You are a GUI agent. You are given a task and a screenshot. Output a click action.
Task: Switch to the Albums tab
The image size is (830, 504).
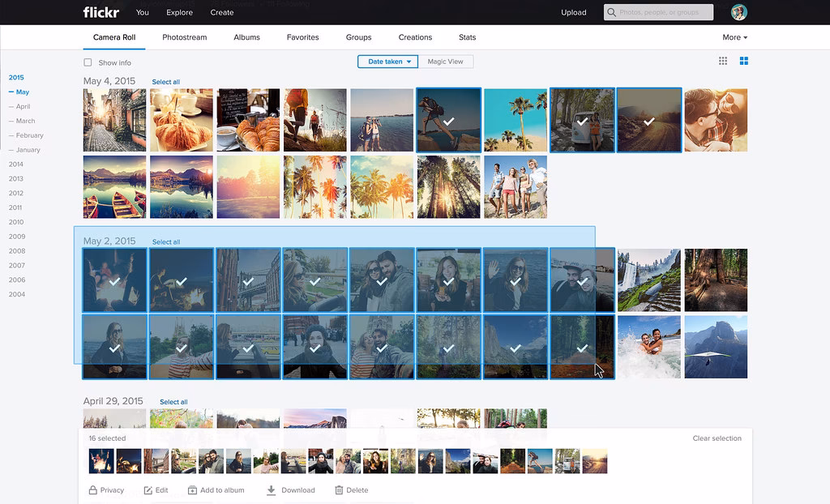[x=246, y=37]
